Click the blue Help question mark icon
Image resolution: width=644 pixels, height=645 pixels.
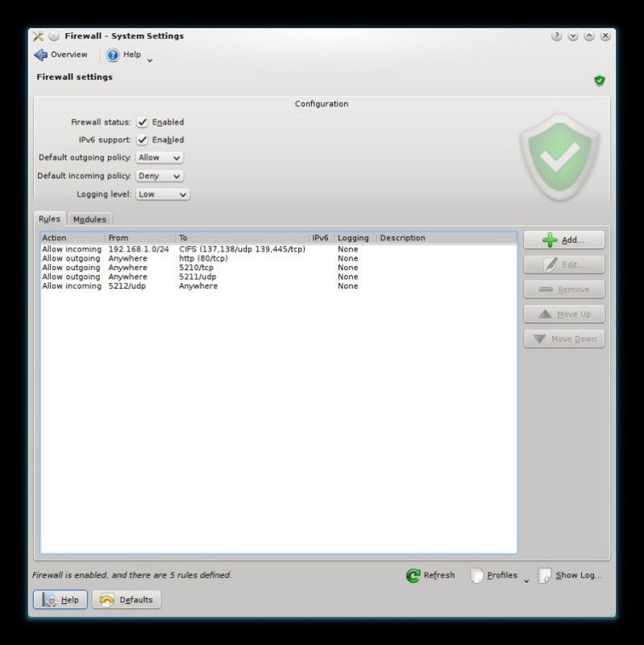tap(113, 55)
